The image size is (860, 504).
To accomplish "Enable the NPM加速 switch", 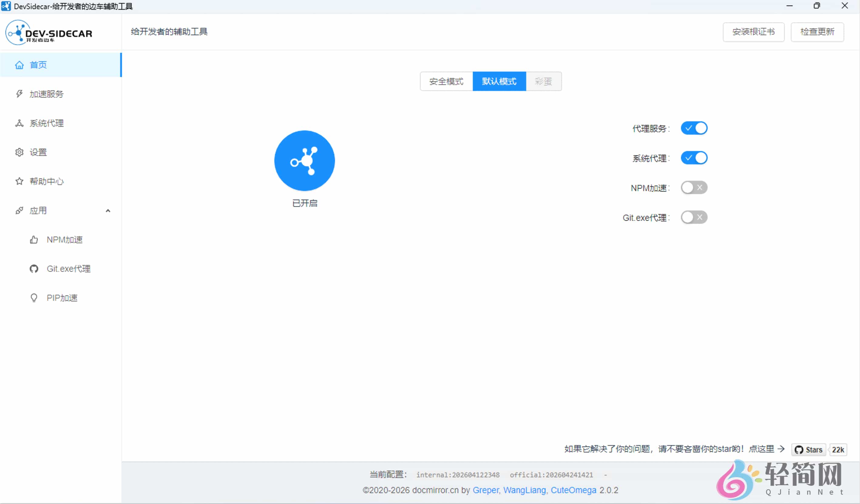I will (694, 187).
